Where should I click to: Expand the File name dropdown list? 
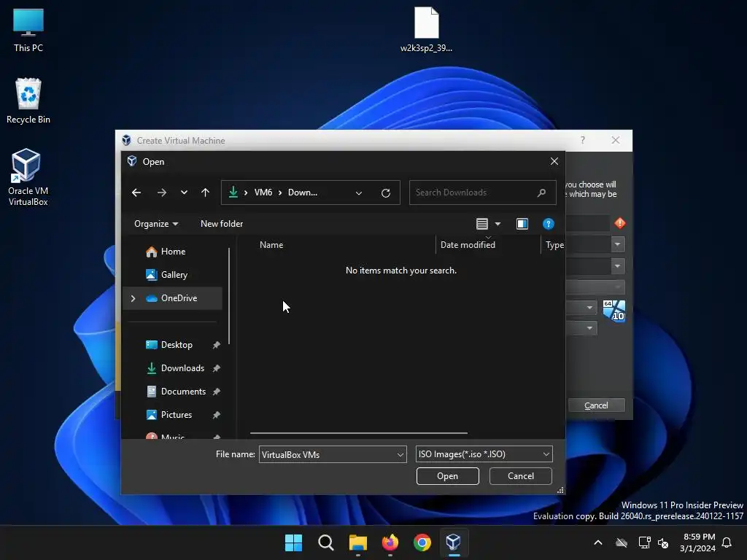tap(400, 454)
